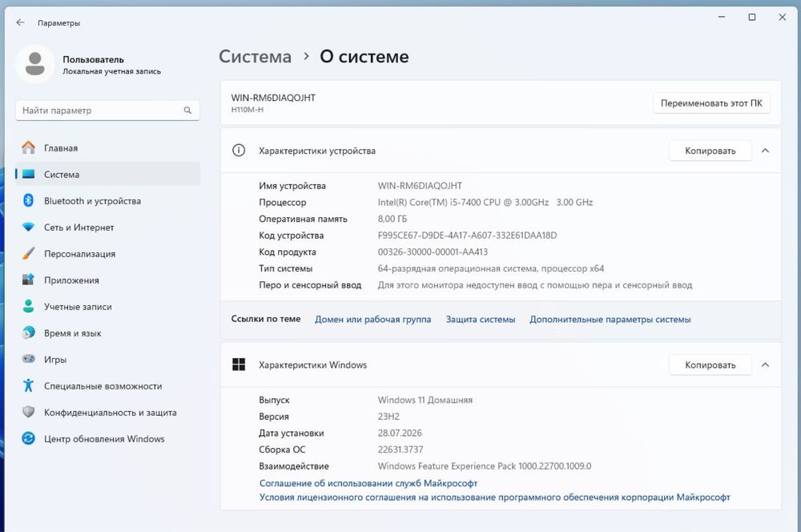The width and height of the screenshot is (801, 532).
Task: Click the Конфиденциальность shield icon
Action: pyautogui.click(x=29, y=412)
